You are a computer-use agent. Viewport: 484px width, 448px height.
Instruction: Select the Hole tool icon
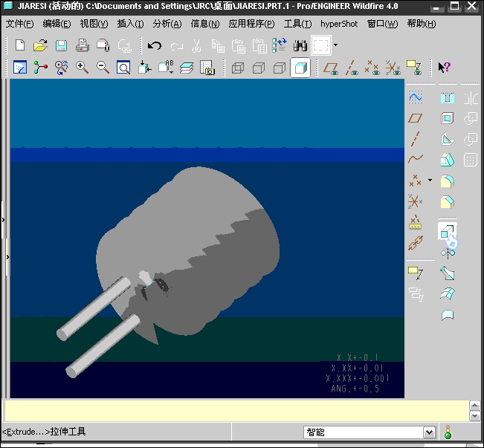[x=448, y=98]
